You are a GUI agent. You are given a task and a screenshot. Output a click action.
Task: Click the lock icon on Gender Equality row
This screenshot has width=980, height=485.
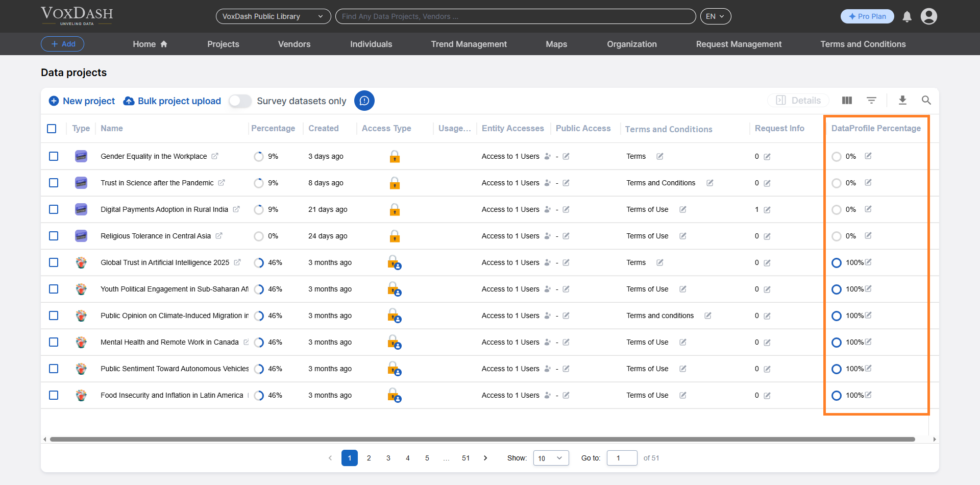coord(395,157)
